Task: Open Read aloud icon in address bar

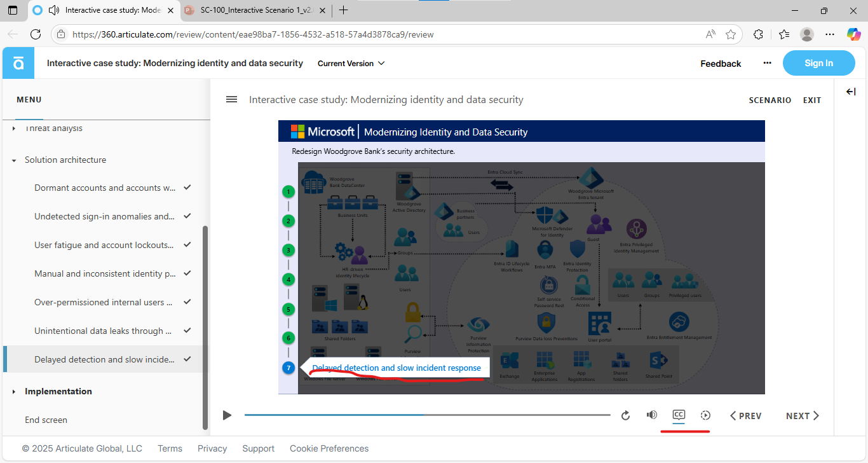Action: click(710, 34)
